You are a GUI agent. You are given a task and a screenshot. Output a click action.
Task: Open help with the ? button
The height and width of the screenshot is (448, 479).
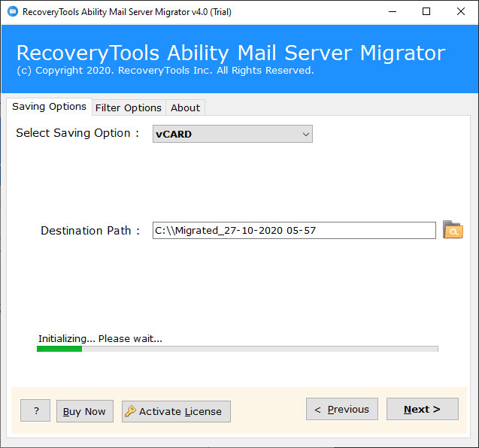coord(35,410)
